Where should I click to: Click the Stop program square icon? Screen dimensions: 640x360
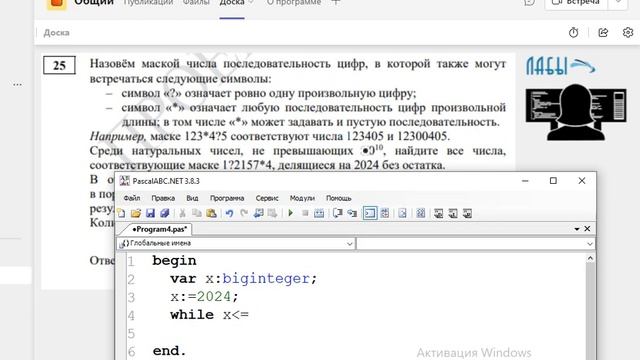click(x=305, y=213)
